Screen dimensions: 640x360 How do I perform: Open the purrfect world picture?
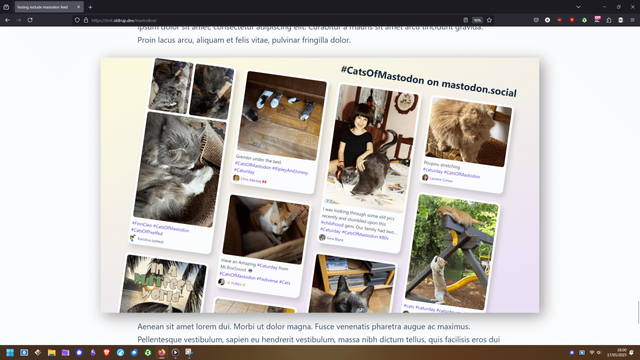tap(163, 284)
